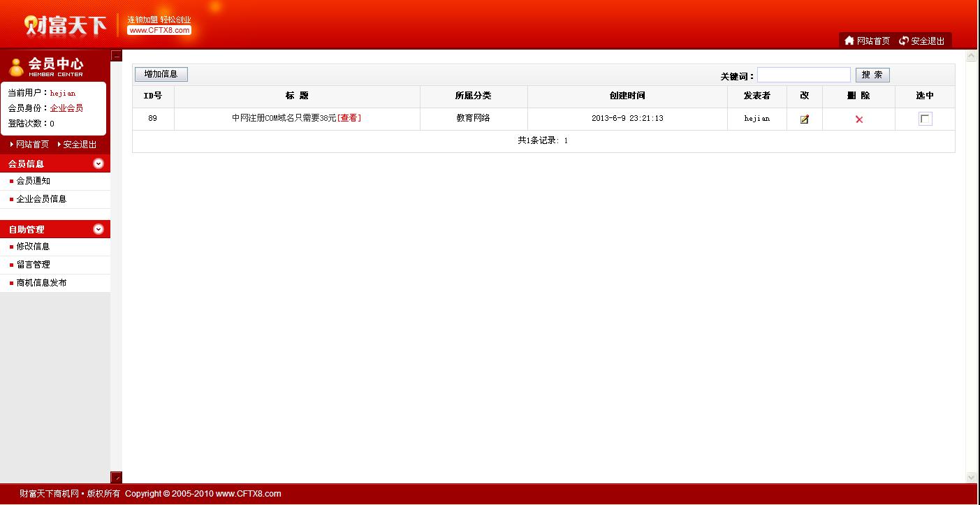The width and height of the screenshot is (980, 505).
Task: Click the circular logout icon beside 安全退出
Action: click(902, 40)
